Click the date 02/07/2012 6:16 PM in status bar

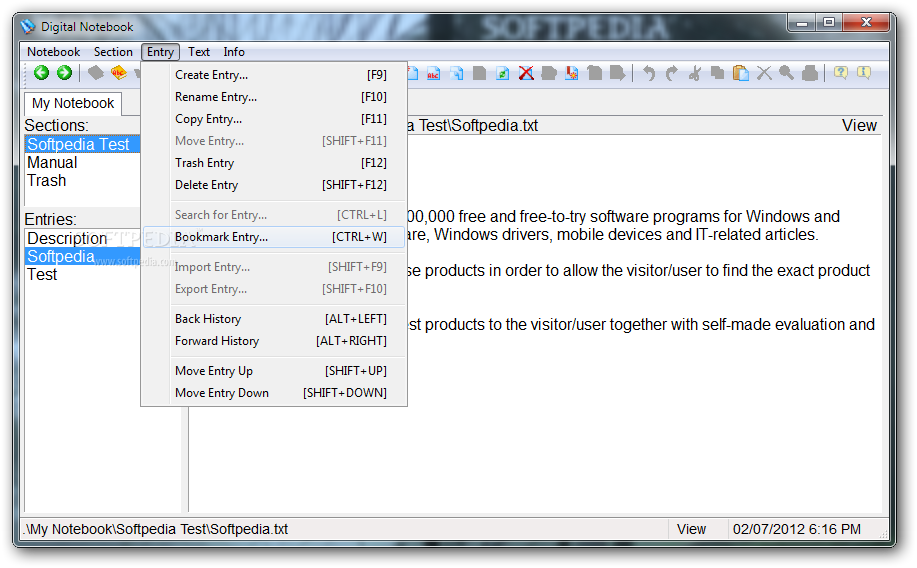(797, 529)
